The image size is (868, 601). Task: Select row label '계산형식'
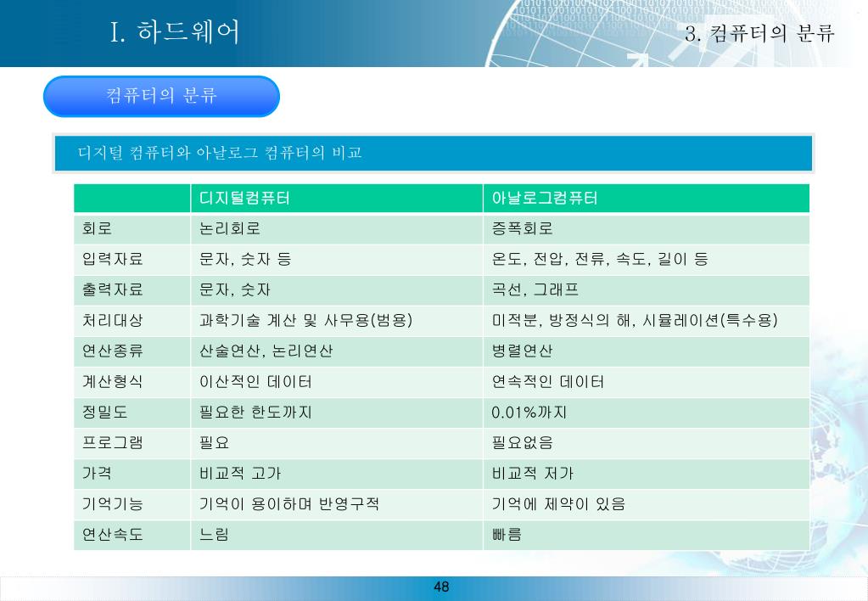click(132, 382)
